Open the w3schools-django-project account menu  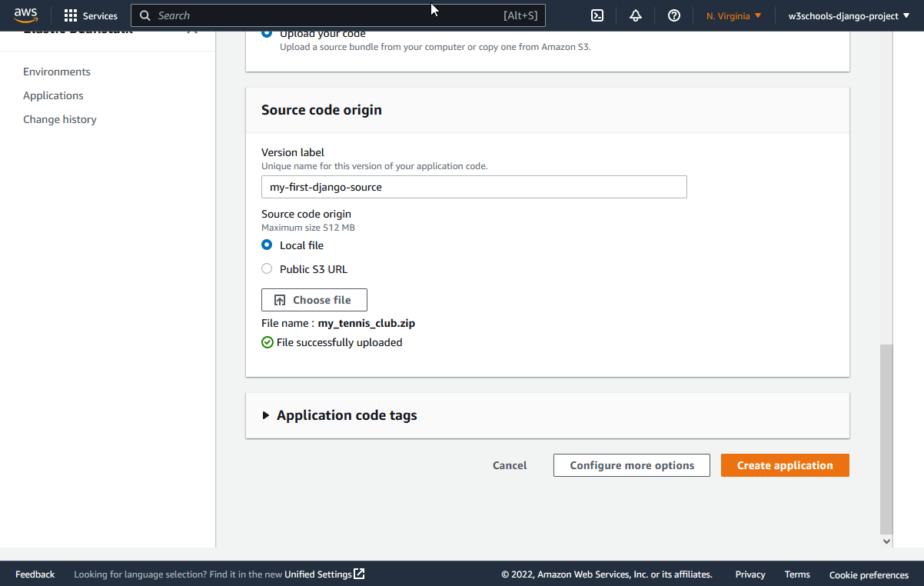pos(848,15)
